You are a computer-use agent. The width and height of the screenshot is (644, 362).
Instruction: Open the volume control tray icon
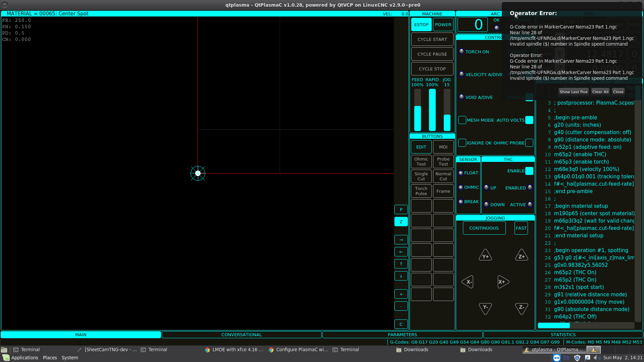pos(596,358)
